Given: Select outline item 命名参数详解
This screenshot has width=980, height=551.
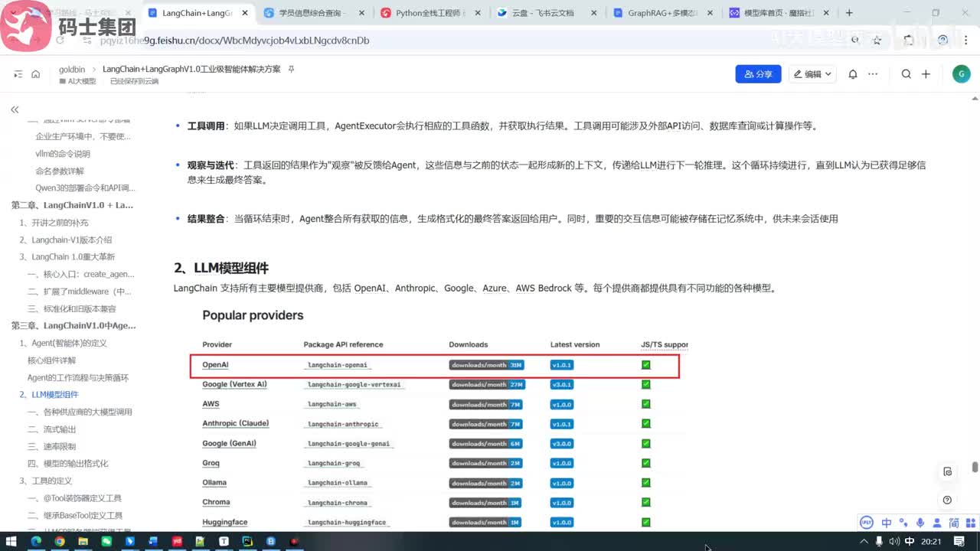Looking at the screenshot, I should (60, 171).
